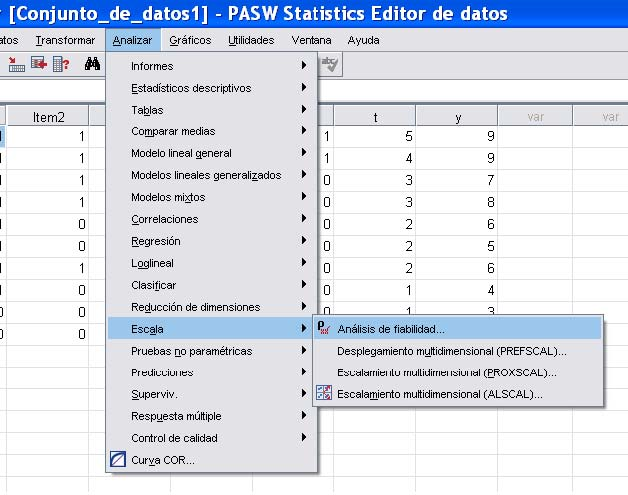Viewport: 628px width, 495px height.
Task: Open the Analizar menu
Action: [133, 40]
